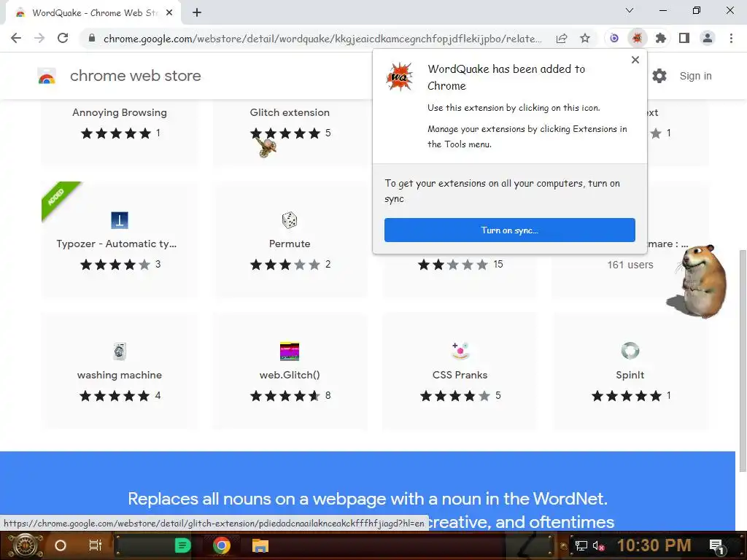Open the network tray icon
Screen dimensions: 747x560
[x=581, y=545]
